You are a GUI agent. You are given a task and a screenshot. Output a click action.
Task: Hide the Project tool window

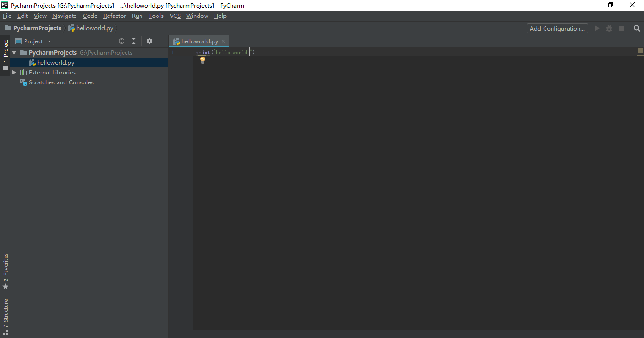(x=162, y=41)
